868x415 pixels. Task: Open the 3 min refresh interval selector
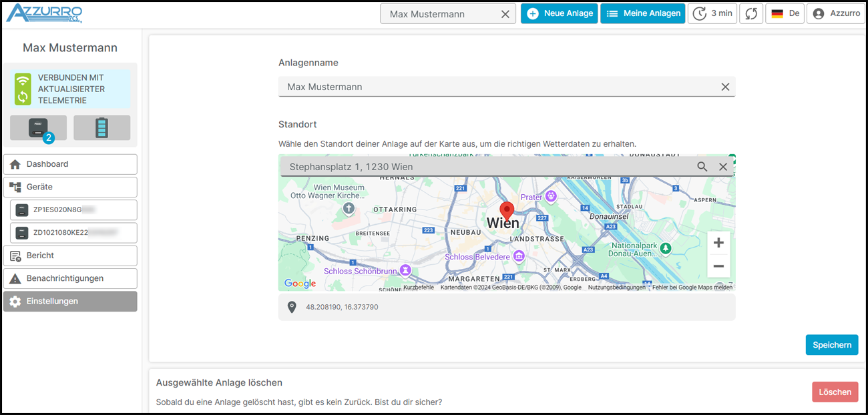[712, 13]
